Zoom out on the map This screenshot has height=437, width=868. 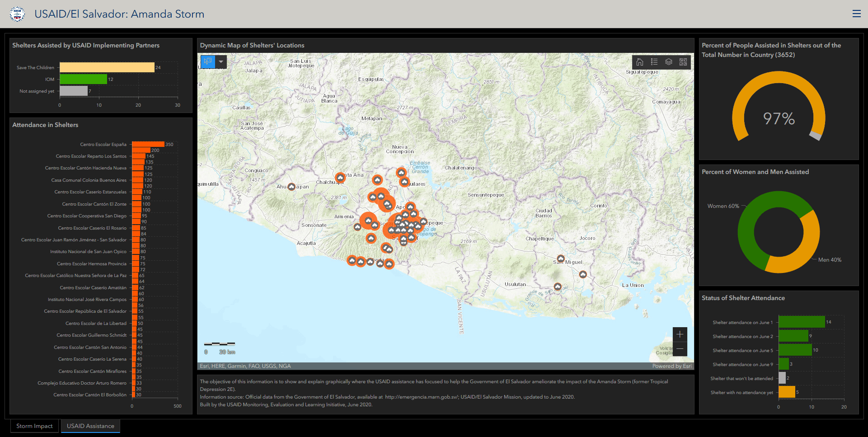pyautogui.click(x=680, y=348)
